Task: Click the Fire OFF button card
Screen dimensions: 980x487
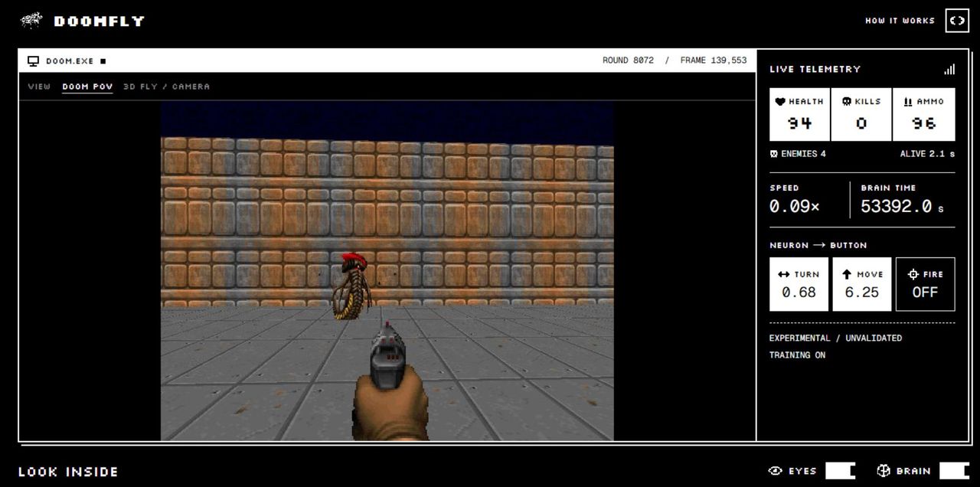Action: 925,284
